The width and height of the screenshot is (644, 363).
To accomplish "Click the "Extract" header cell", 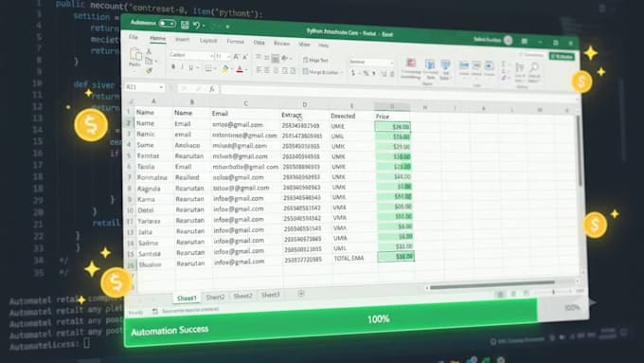I will click(x=291, y=115).
